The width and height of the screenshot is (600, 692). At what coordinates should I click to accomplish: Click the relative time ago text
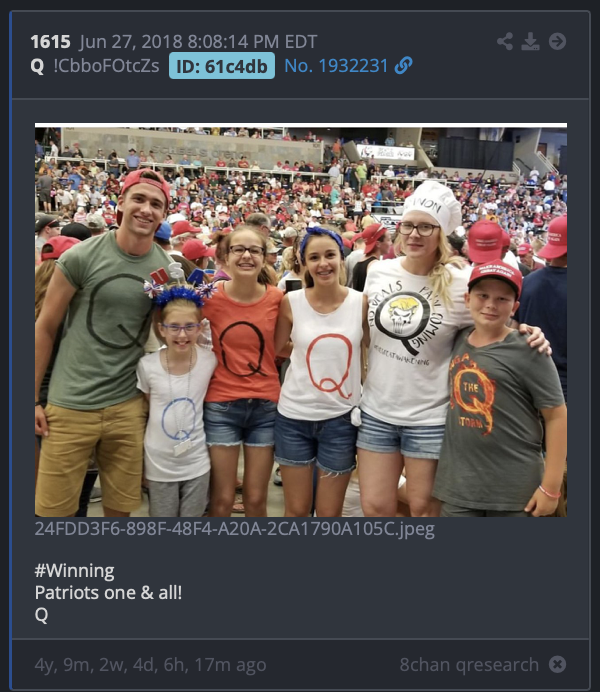(150, 665)
